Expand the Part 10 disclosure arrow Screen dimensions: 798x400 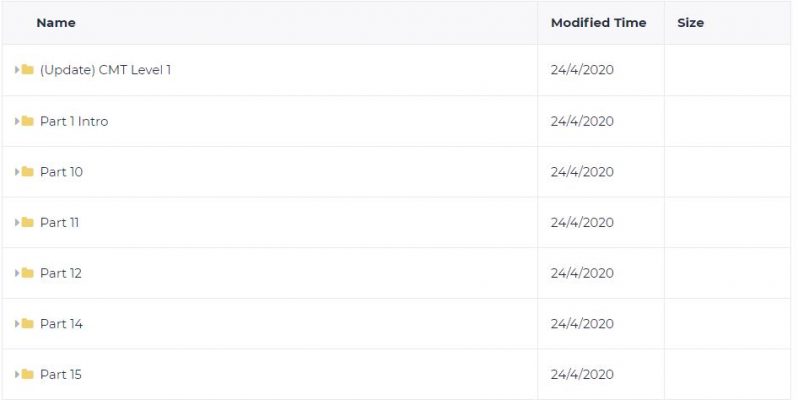coord(17,172)
